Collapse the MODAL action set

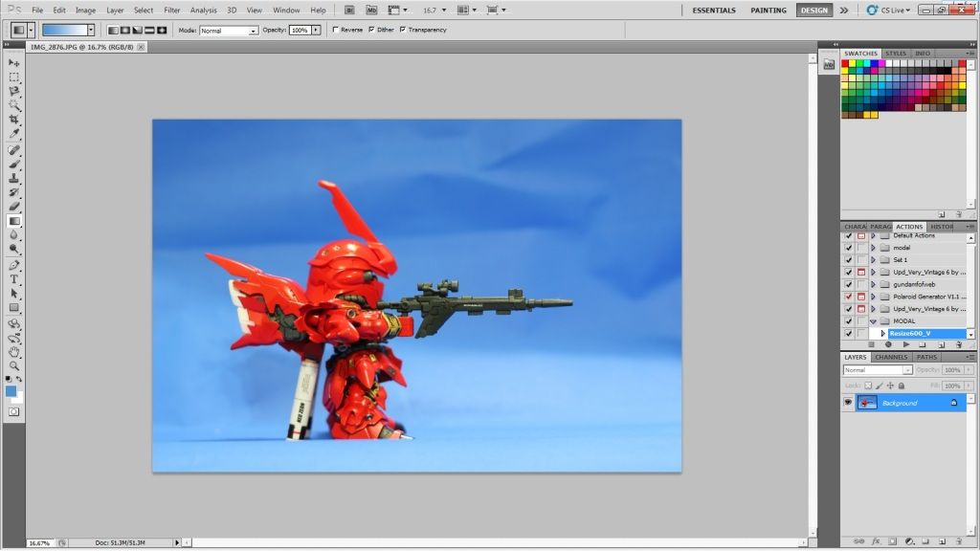pos(874,321)
